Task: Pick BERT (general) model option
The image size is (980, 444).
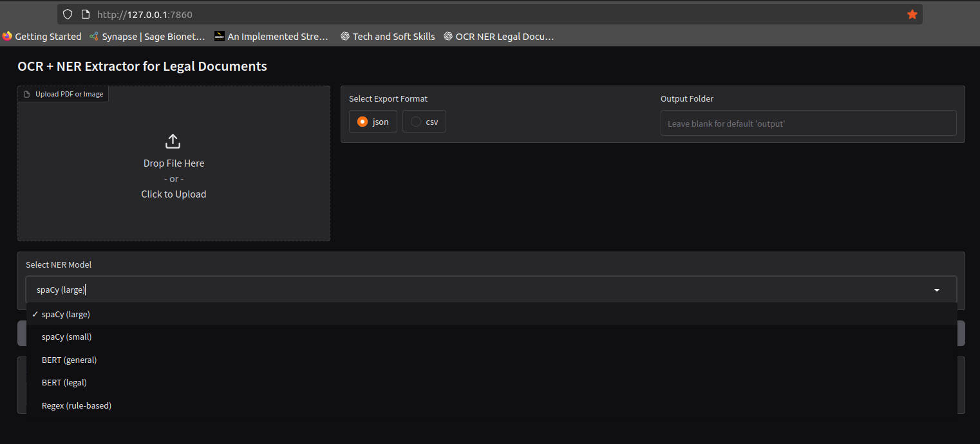Action: (x=69, y=360)
